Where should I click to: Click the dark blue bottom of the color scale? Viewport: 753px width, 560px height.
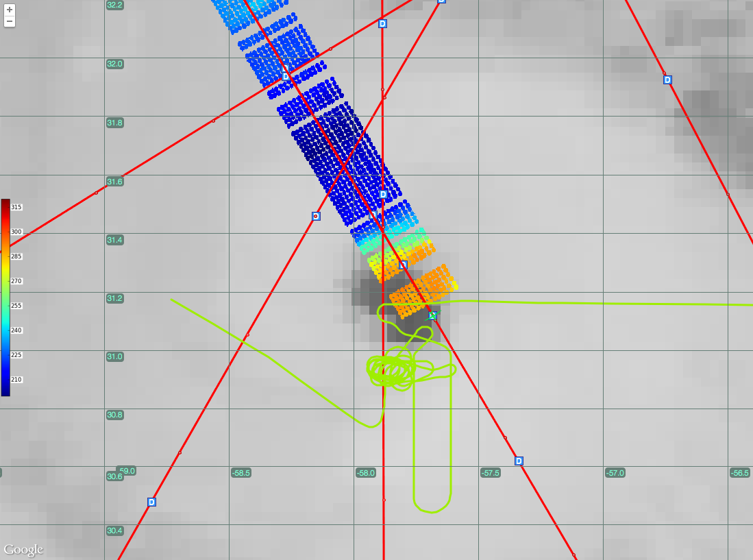(5, 387)
